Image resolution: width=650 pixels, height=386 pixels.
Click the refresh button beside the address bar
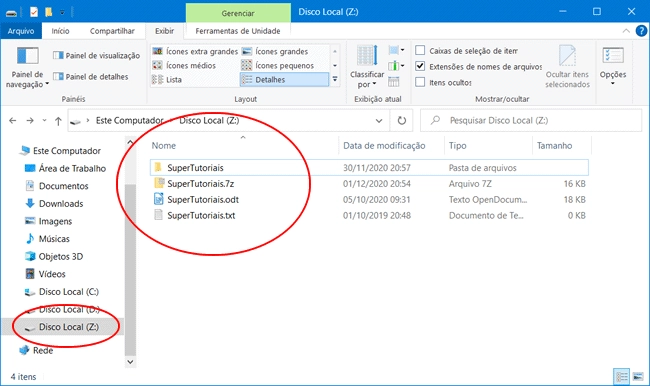[x=401, y=121]
